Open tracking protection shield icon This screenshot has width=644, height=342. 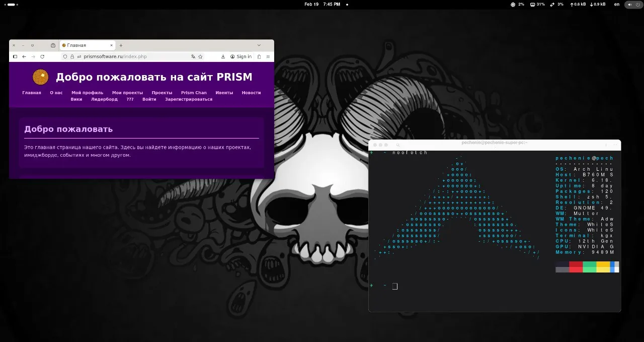click(65, 57)
